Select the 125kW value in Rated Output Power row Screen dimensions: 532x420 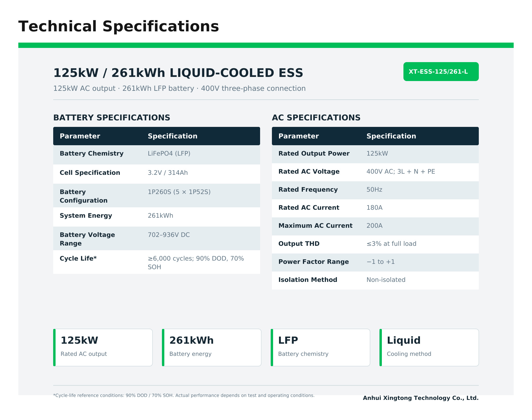pos(377,154)
